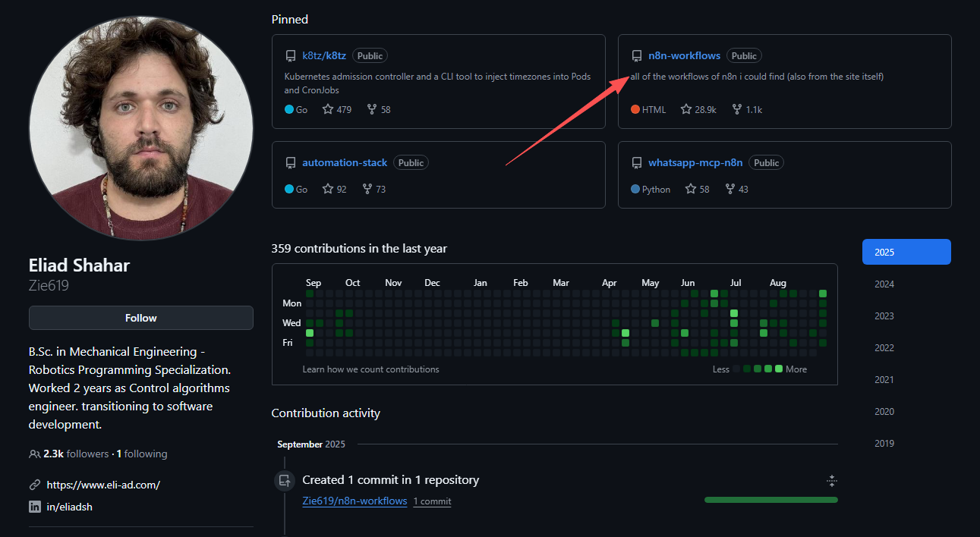Click the push icon on the activity timeline
This screenshot has height=537, width=980.
285,480
